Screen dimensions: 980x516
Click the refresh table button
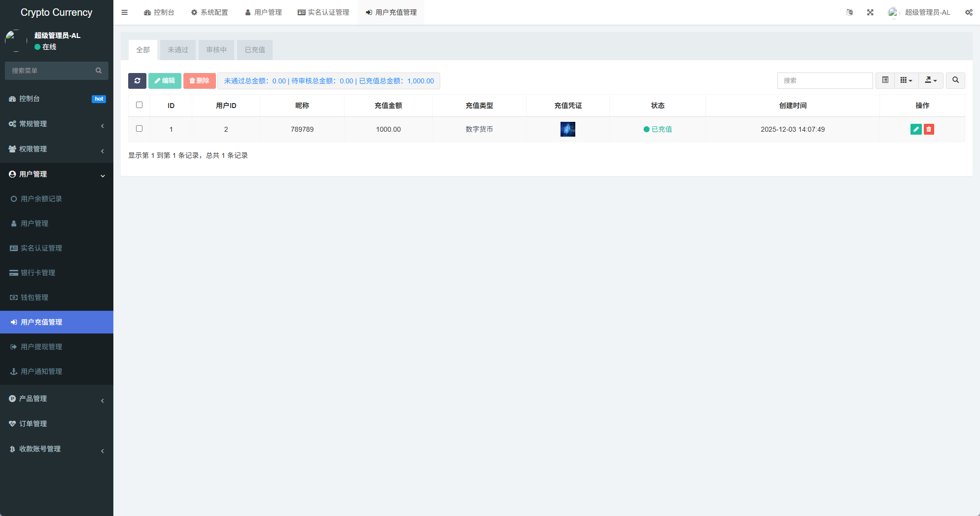pyautogui.click(x=137, y=81)
